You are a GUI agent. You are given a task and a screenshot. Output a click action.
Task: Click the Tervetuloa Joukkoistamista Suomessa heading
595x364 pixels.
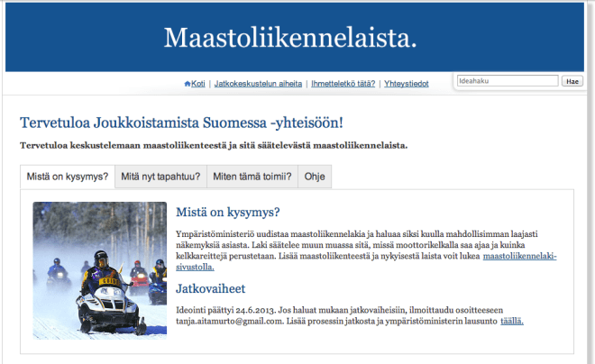pos(181,121)
